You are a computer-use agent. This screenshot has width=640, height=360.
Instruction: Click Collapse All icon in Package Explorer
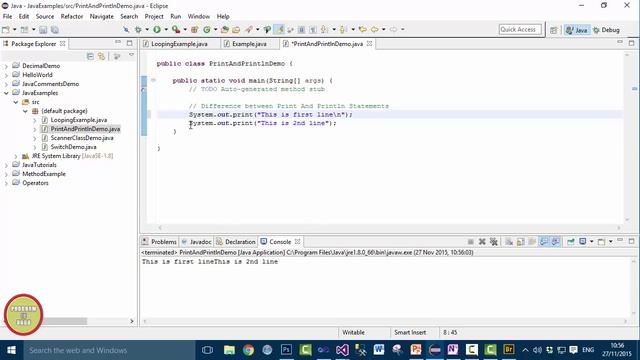click(90, 56)
